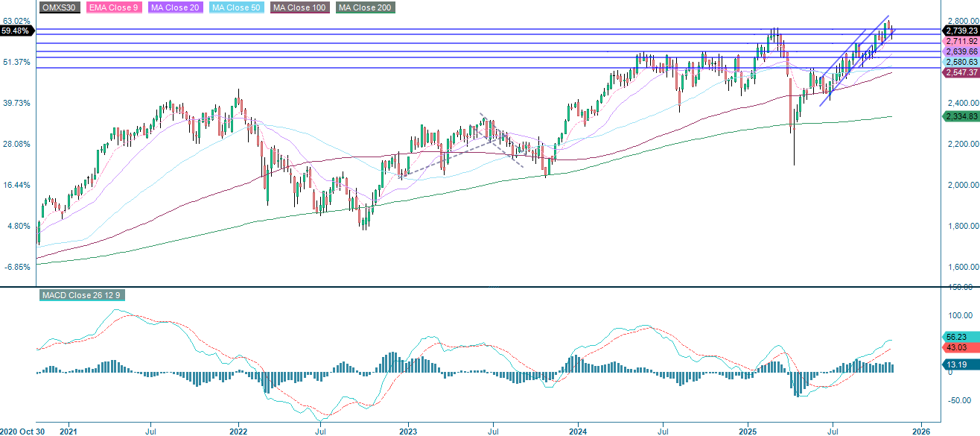980x436 pixels.
Task: Click the 2,000.00 price axis label
Action: coord(962,185)
